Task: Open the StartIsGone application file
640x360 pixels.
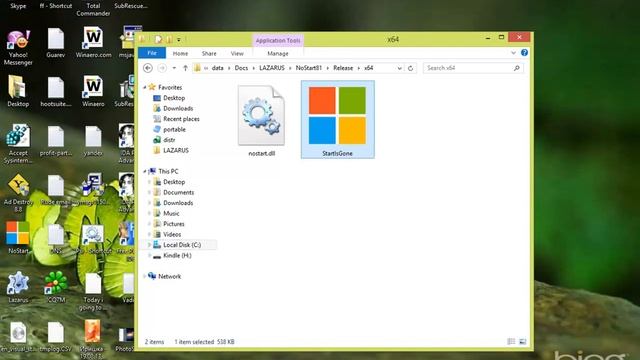Action: pos(337,119)
